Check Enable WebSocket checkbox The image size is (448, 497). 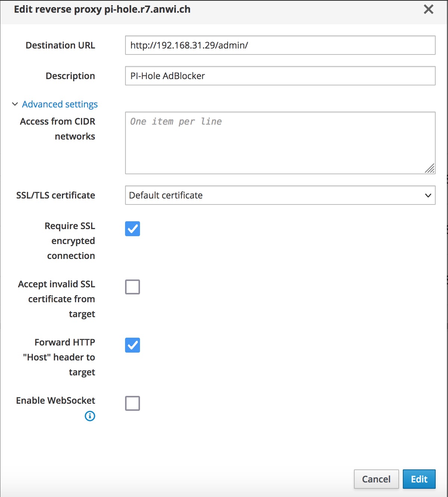(133, 403)
